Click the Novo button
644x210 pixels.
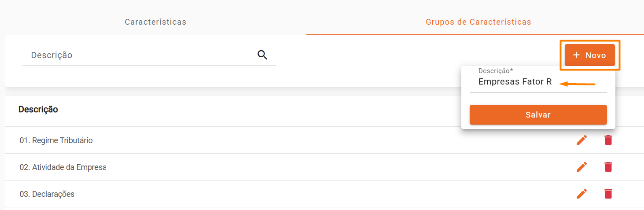point(590,55)
